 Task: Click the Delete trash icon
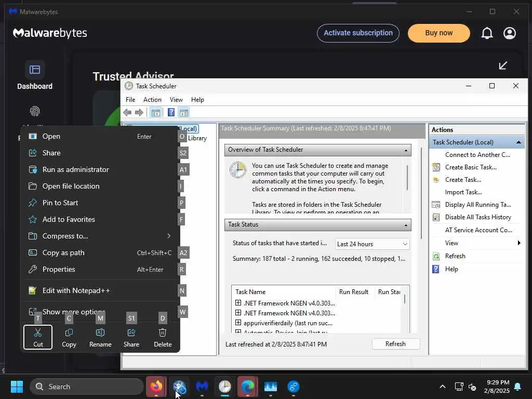pyautogui.click(x=163, y=337)
